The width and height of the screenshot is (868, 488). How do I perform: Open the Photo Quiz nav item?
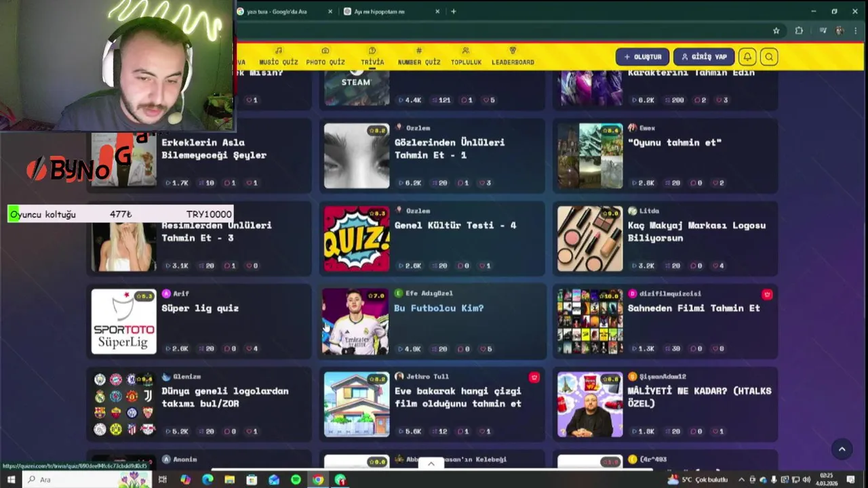coord(325,56)
